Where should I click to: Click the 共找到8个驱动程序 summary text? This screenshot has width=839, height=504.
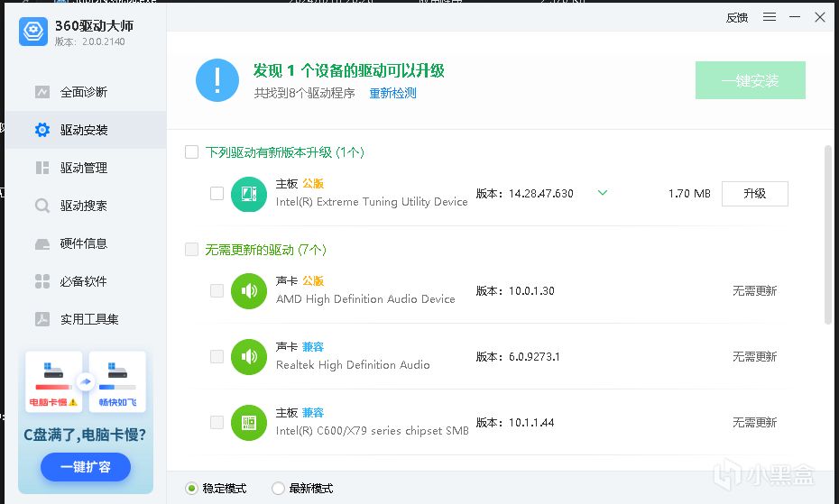point(304,93)
